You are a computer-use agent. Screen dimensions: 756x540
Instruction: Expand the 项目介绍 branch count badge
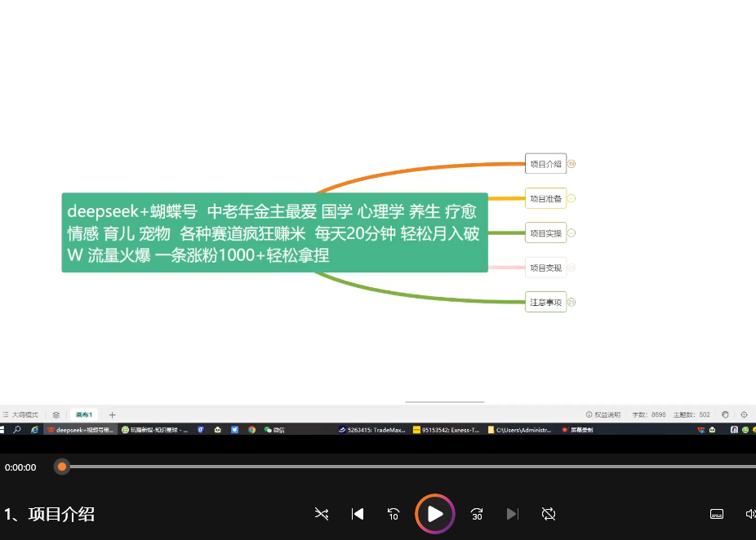click(571, 164)
